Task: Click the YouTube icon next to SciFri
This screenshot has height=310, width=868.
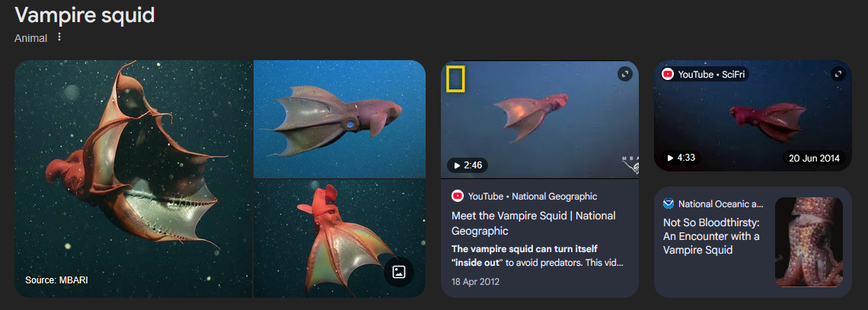Action: point(668,74)
